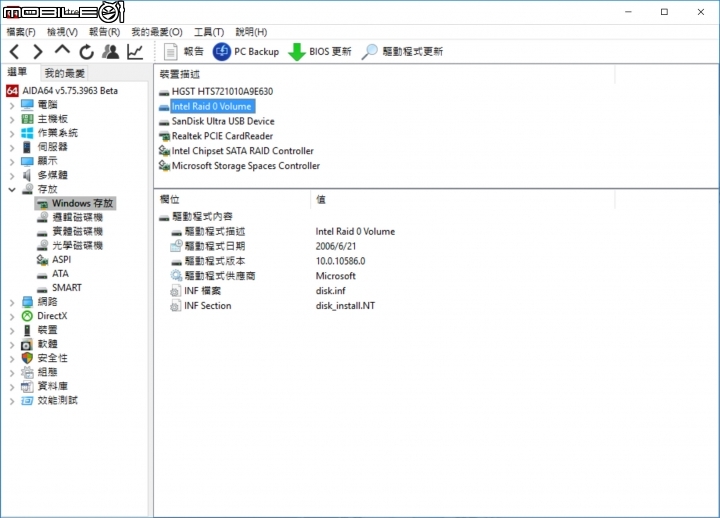Image resolution: width=720 pixels, height=518 pixels.
Task: Select the 多媒體 speaker icon
Action: pyautogui.click(x=27, y=175)
